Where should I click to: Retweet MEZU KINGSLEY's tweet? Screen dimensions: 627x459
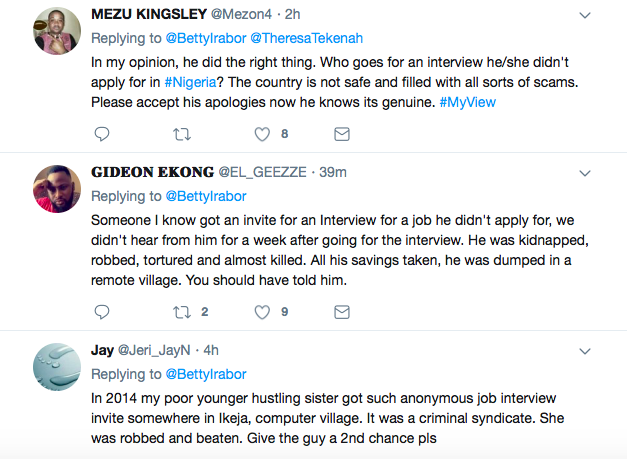point(182,134)
